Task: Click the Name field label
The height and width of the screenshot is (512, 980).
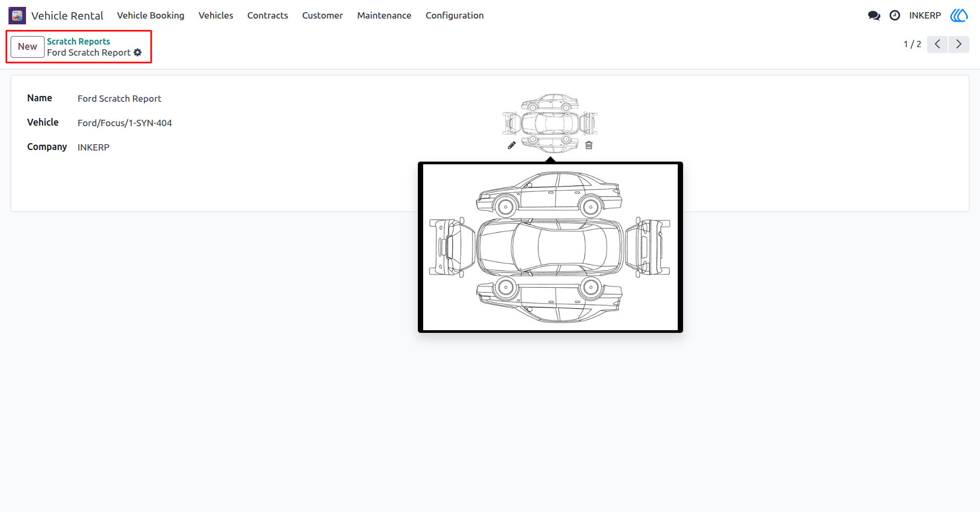Action: (40, 98)
